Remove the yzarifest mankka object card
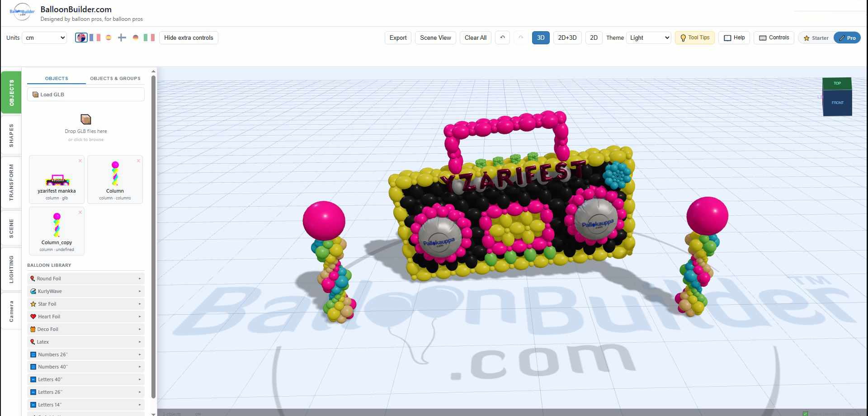 point(80,161)
